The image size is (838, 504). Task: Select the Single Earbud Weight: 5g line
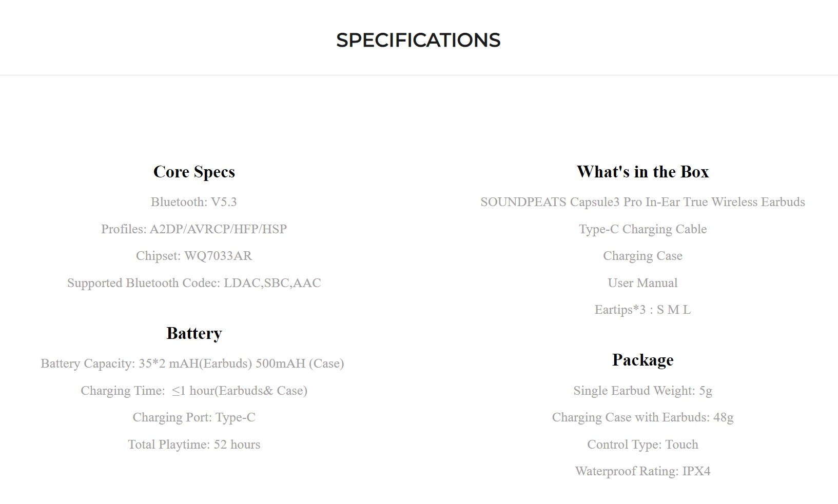[x=643, y=391]
